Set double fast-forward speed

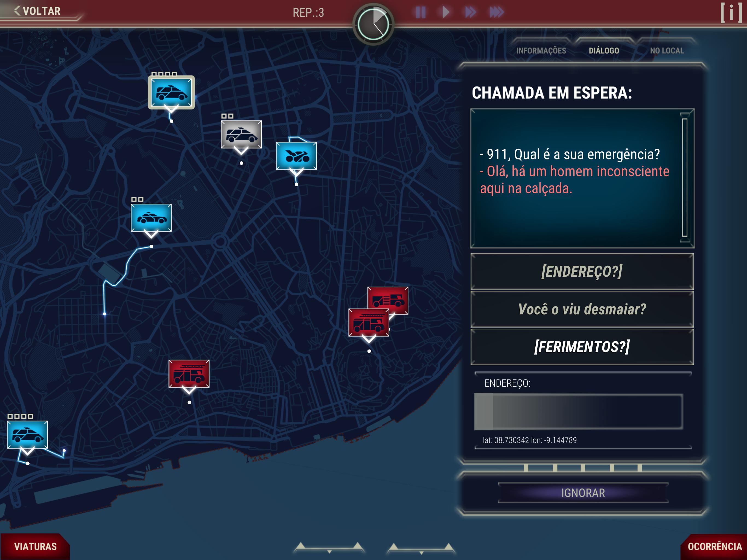[x=470, y=12]
